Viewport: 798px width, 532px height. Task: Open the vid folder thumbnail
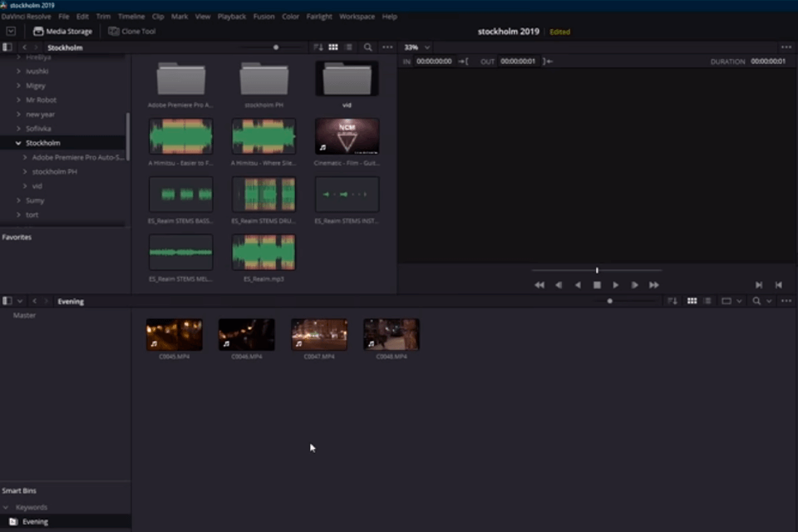[x=347, y=80]
